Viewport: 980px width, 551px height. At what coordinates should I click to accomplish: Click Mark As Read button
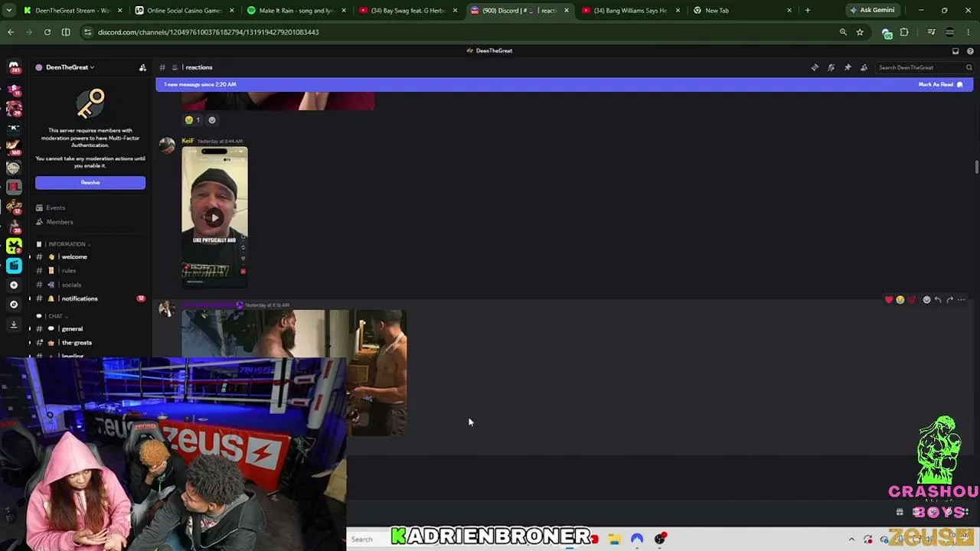(940, 85)
